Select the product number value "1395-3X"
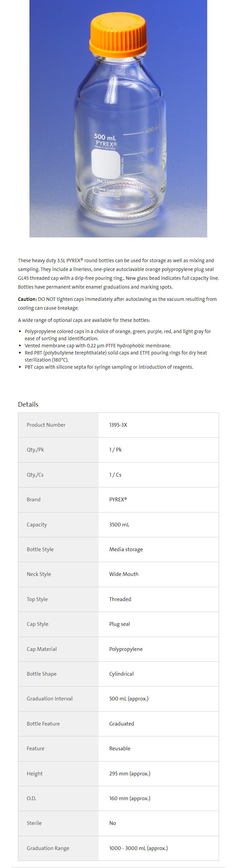 tap(118, 425)
